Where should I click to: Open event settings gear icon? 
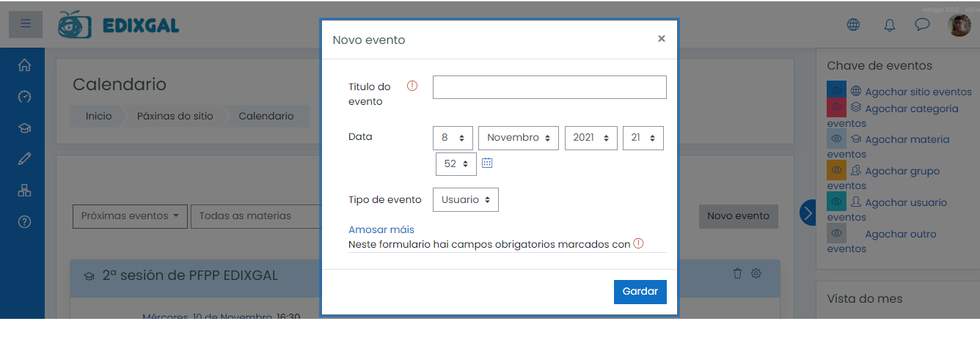pyautogui.click(x=756, y=273)
